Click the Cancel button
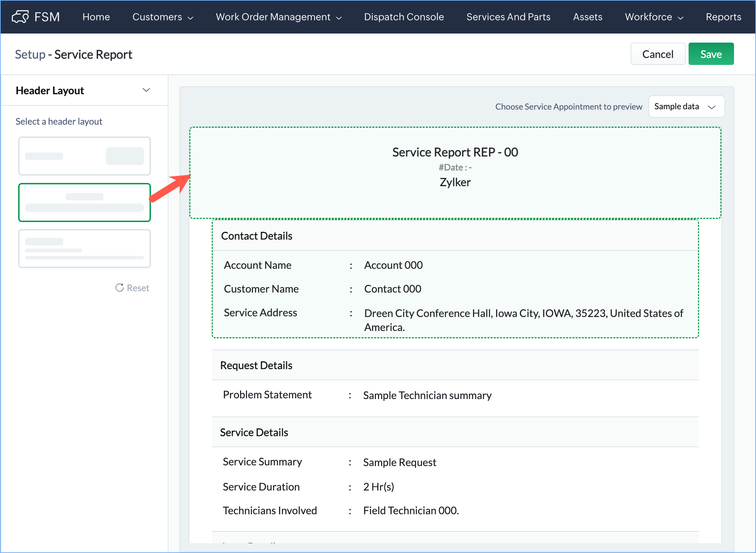Viewport: 756px width, 553px height. 657,54
